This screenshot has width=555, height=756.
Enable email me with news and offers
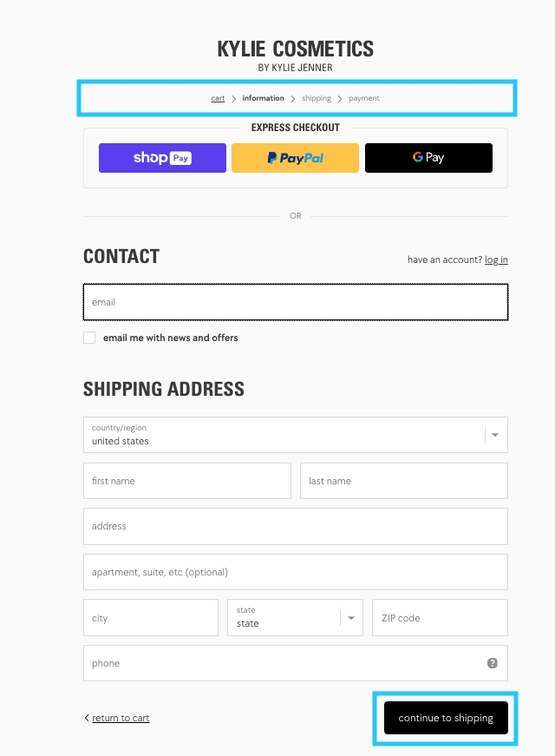[89, 338]
